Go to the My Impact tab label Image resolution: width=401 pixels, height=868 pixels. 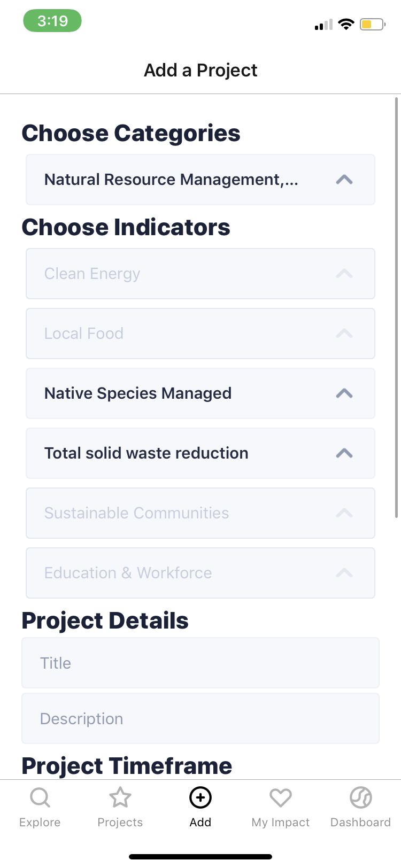pos(281,822)
